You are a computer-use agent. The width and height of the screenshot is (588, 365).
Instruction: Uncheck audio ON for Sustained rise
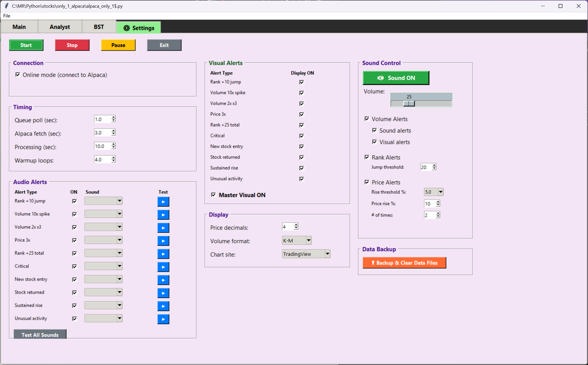[x=74, y=306]
